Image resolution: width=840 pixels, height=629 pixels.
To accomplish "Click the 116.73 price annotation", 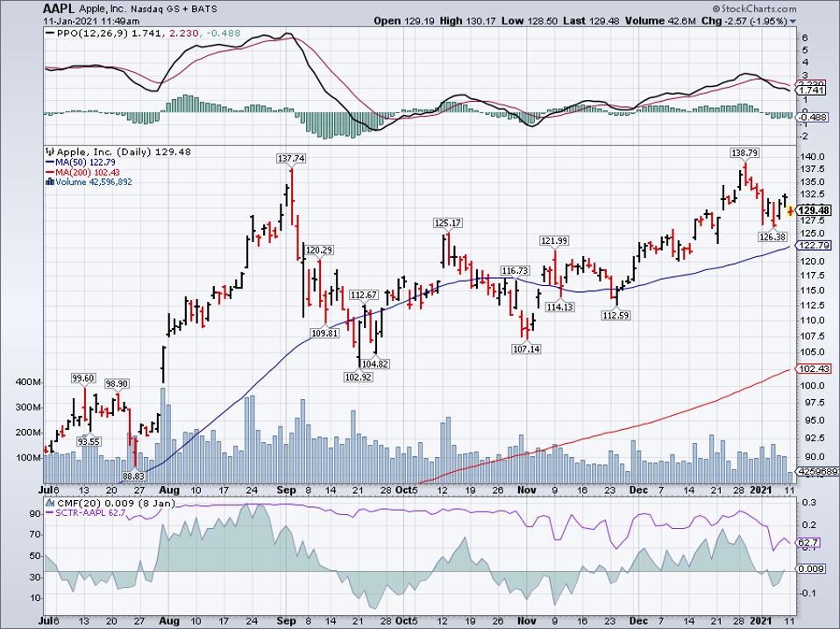I will tap(515, 270).
